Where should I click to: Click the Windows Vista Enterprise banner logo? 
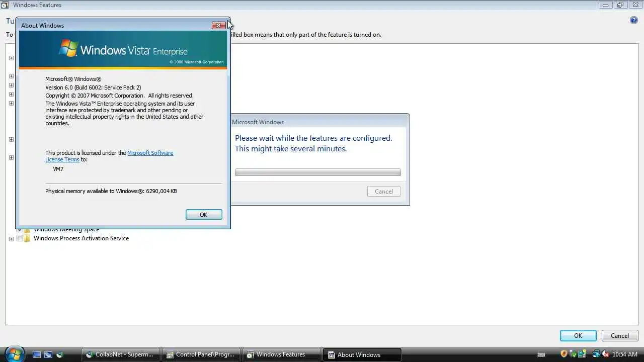pyautogui.click(x=123, y=50)
